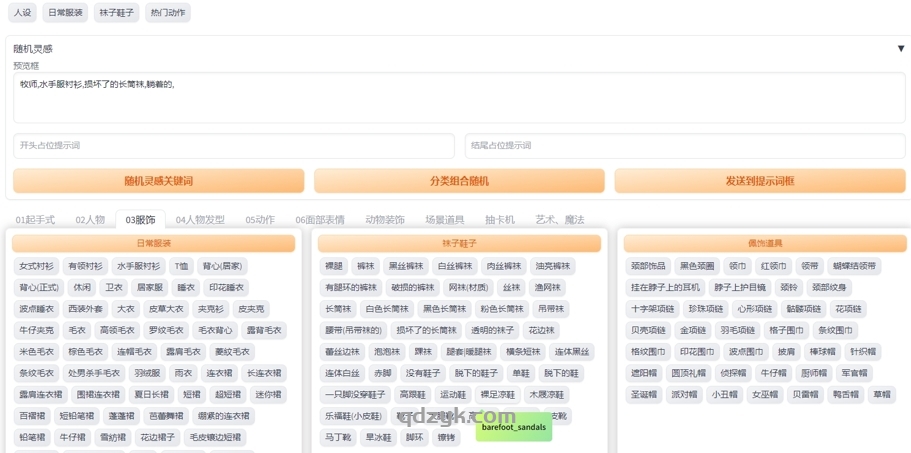Open the 06面部表情 tab

pyautogui.click(x=319, y=220)
